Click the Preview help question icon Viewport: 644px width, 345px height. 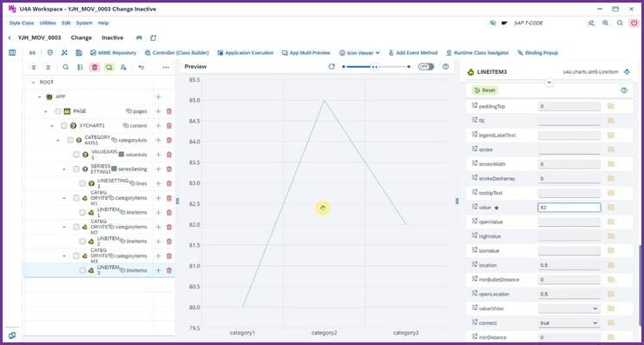point(445,67)
